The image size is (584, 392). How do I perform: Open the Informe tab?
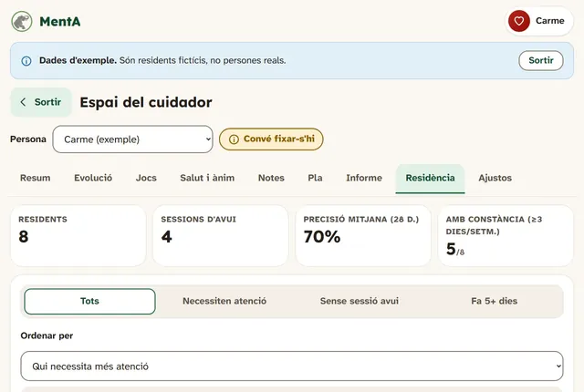click(364, 178)
